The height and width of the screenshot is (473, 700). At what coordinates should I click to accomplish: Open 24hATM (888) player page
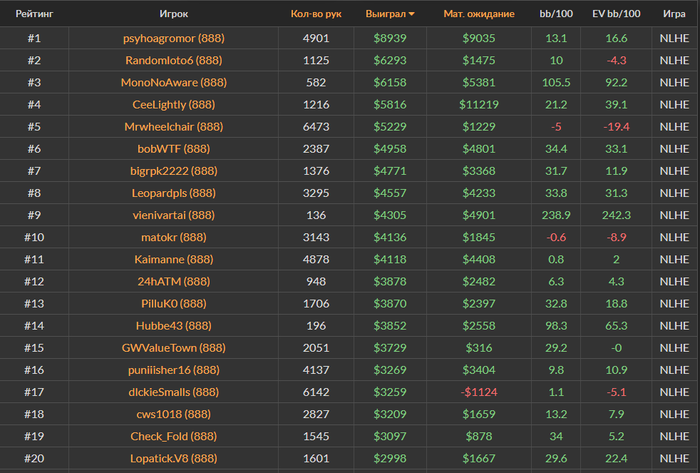174,281
